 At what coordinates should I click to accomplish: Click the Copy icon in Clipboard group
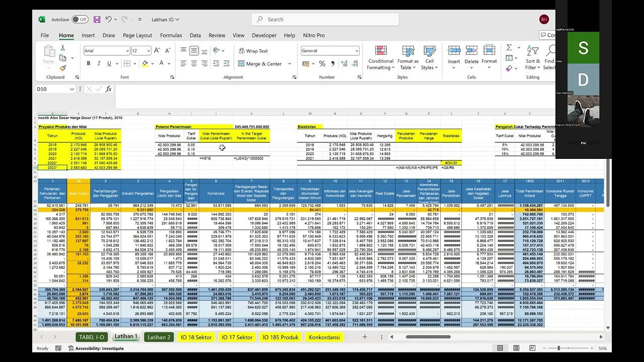(x=62, y=58)
